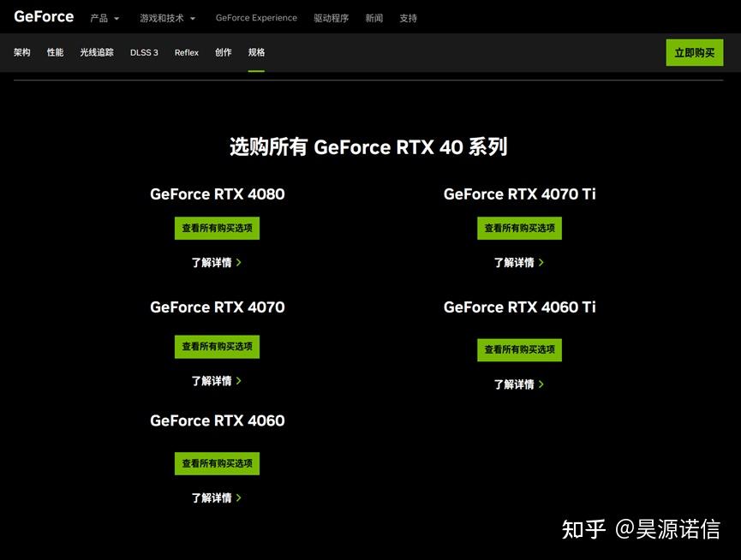Viewport: 741px width, 560px height.
Task: View all purchase options for RTX 4070
Action: click(x=217, y=347)
